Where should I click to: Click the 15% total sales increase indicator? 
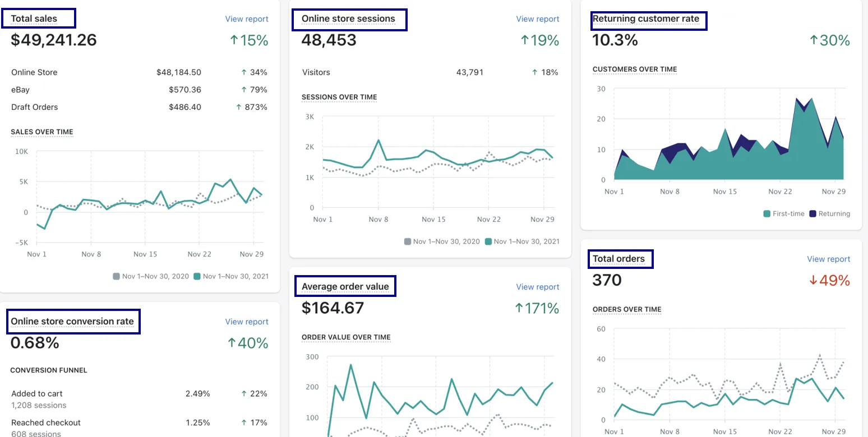249,40
